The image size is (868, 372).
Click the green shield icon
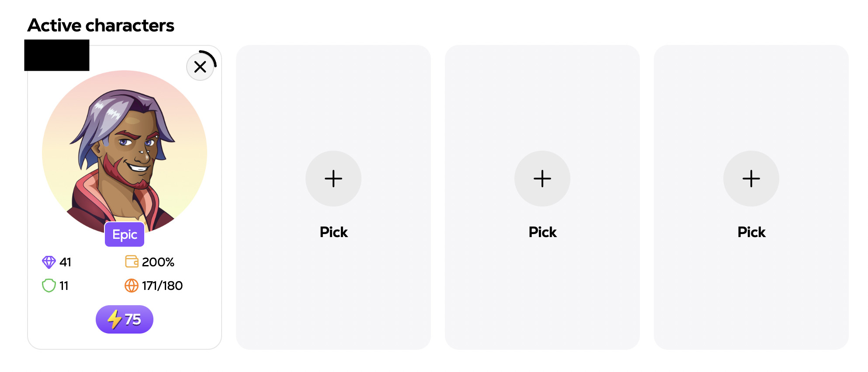click(49, 286)
